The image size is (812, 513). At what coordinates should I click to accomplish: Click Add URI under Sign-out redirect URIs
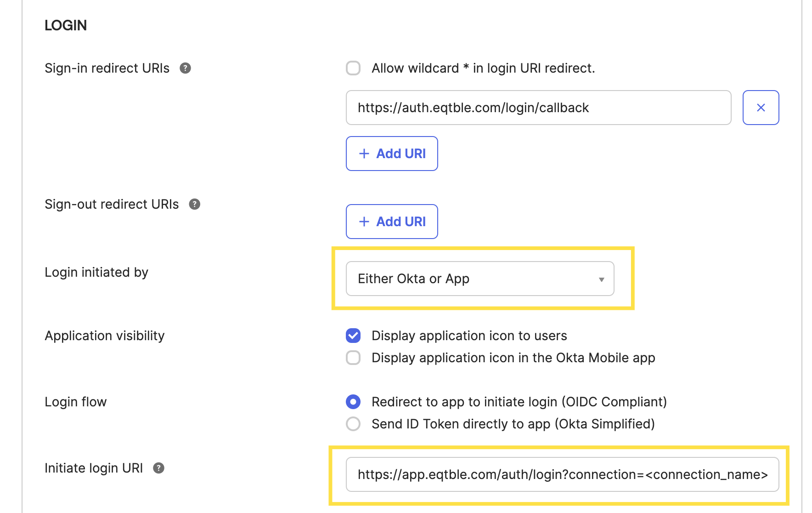tap(392, 222)
